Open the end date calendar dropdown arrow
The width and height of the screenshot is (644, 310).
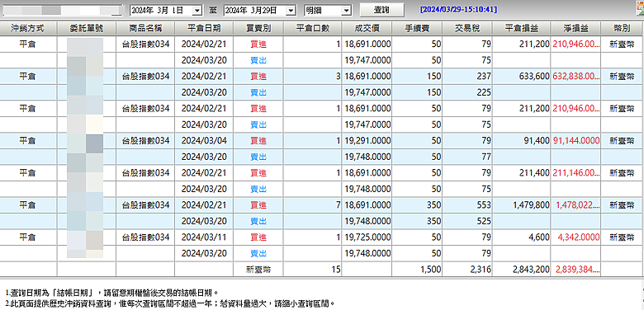(x=291, y=10)
